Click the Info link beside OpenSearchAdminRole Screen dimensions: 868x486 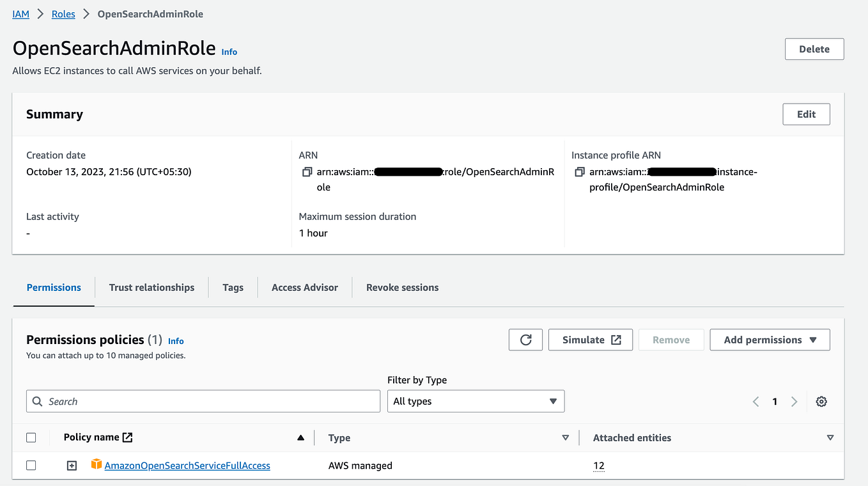[x=229, y=52]
